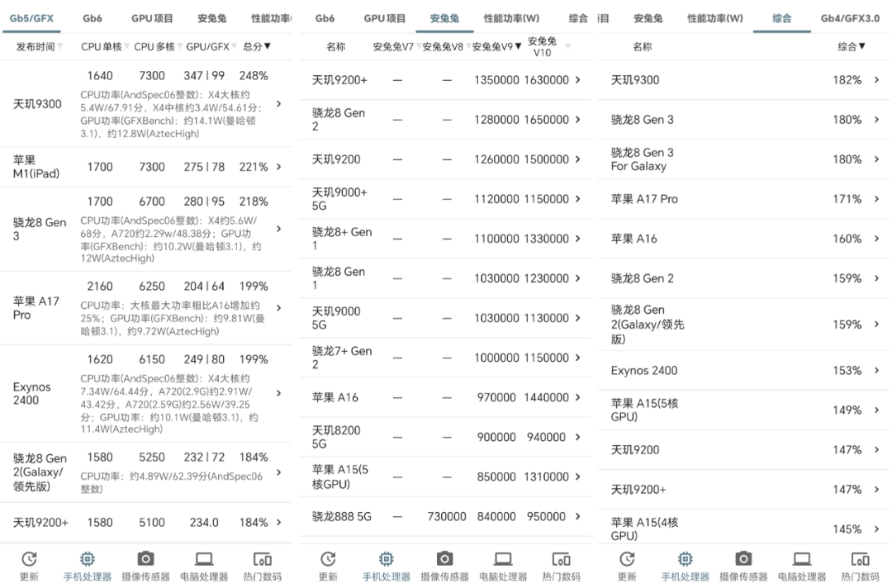Open 热门数码 devices icon in middle panel

tap(561, 560)
